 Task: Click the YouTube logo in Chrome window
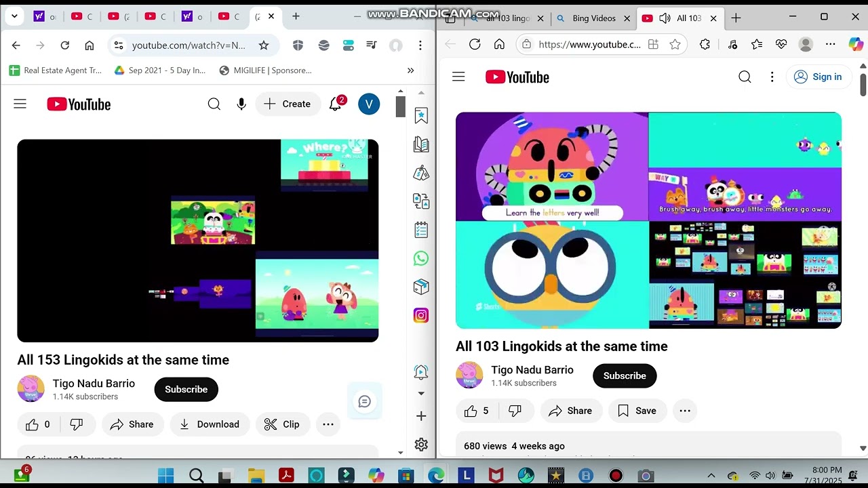click(79, 104)
